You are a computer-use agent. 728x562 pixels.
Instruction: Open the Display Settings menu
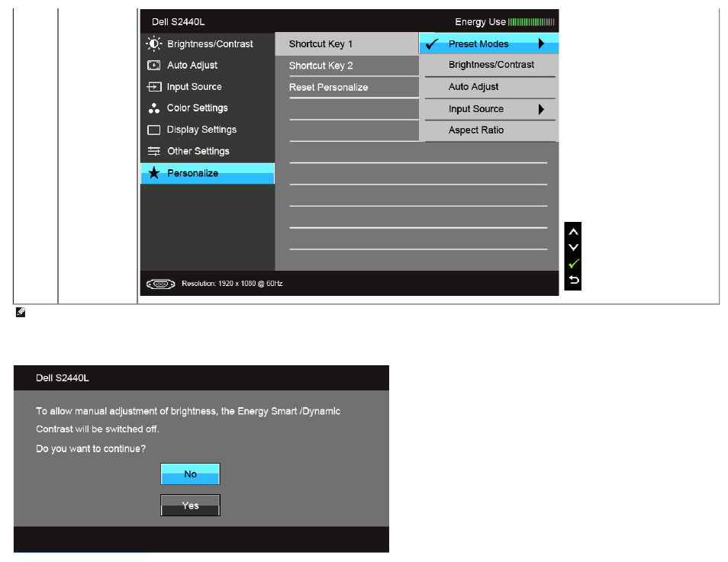tap(208, 130)
